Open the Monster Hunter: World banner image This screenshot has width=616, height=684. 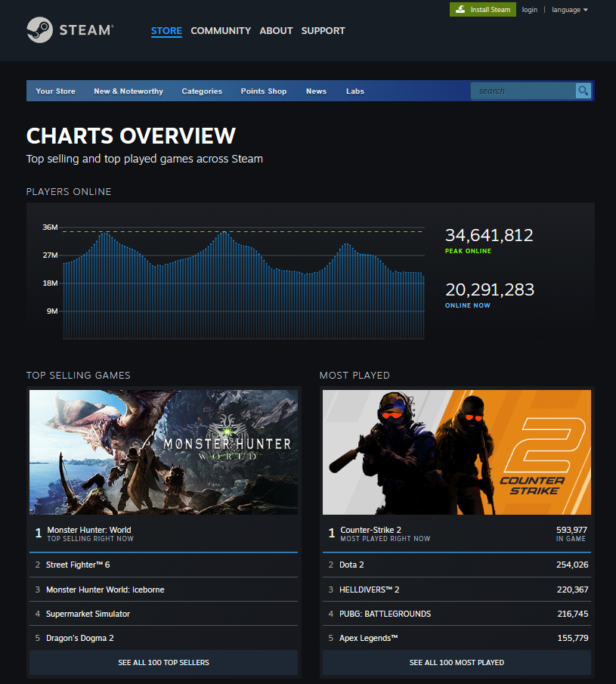coord(163,453)
